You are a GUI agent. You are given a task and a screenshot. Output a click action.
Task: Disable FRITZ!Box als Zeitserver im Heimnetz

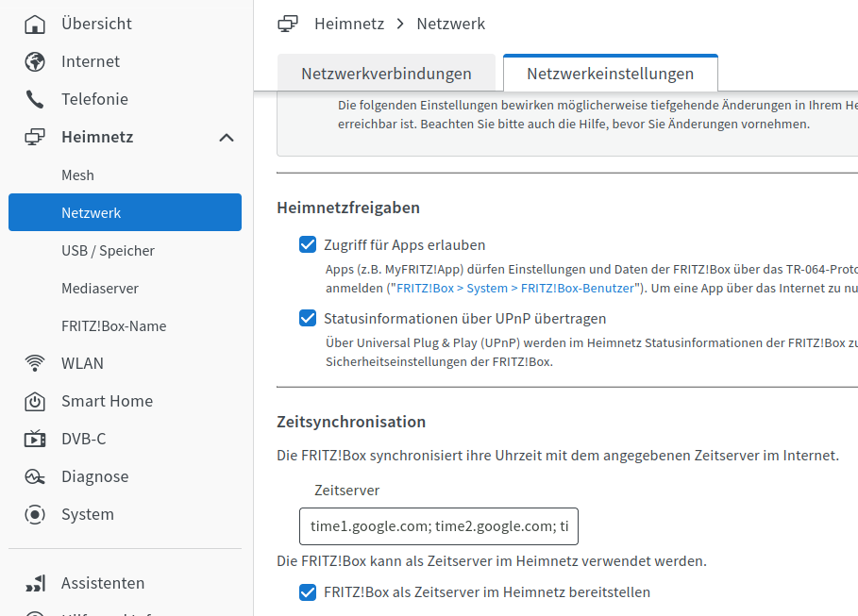[308, 591]
